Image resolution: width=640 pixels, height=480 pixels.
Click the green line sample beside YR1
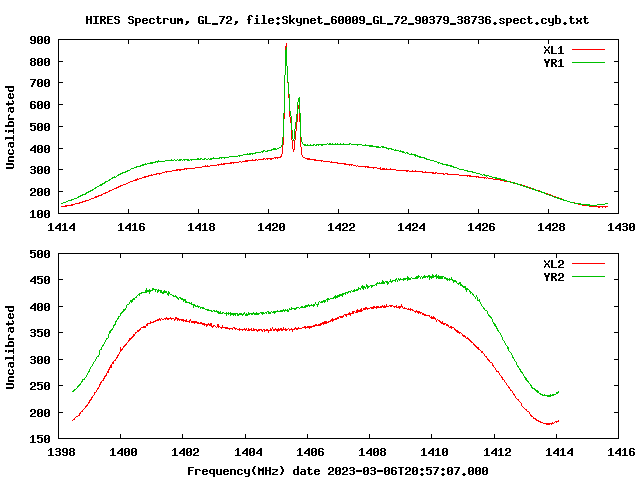click(588, 62)
